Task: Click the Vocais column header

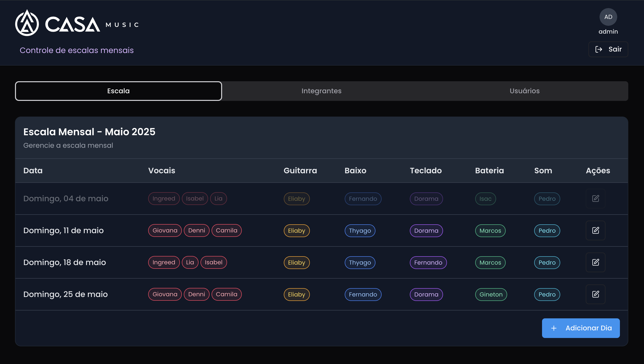Action: coord(162,171)
